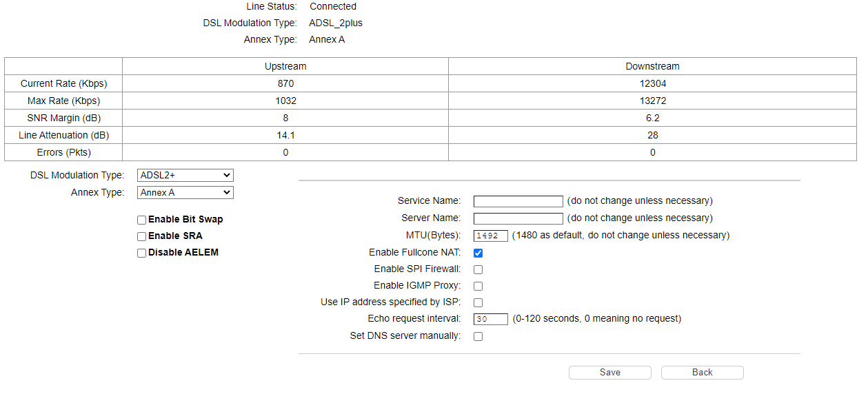The width and height of the screenshot is (868, 394).
Task: Click the Upstream column header
Action: tap(285, 66)
